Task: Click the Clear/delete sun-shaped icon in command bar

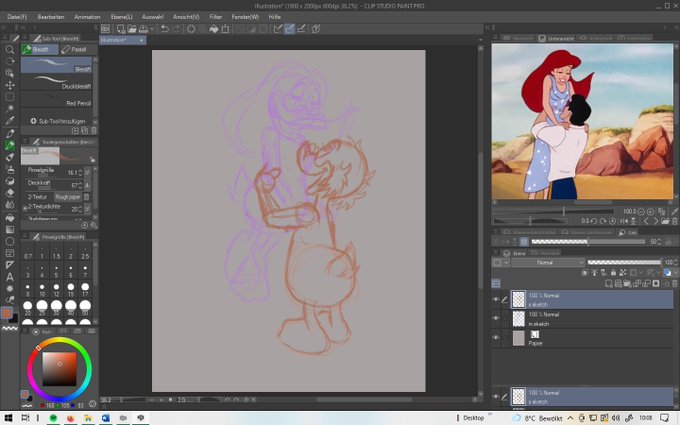Action: tap(191, 29)
